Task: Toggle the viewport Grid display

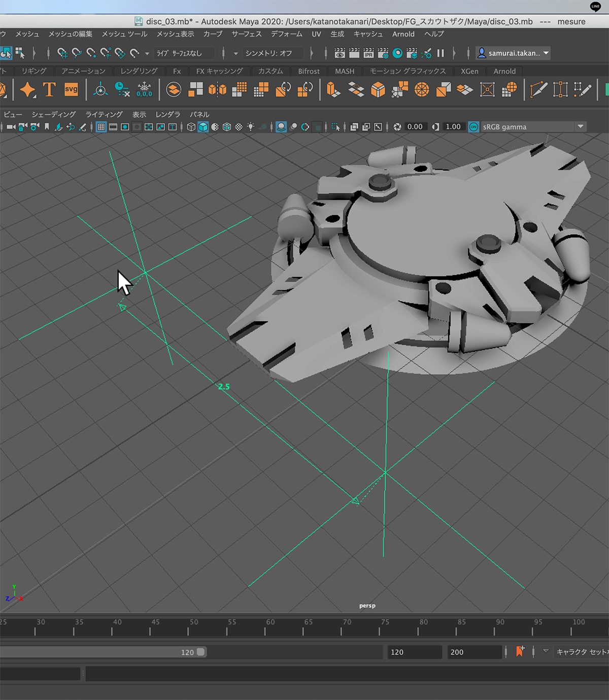Action: tap(101, 127)
